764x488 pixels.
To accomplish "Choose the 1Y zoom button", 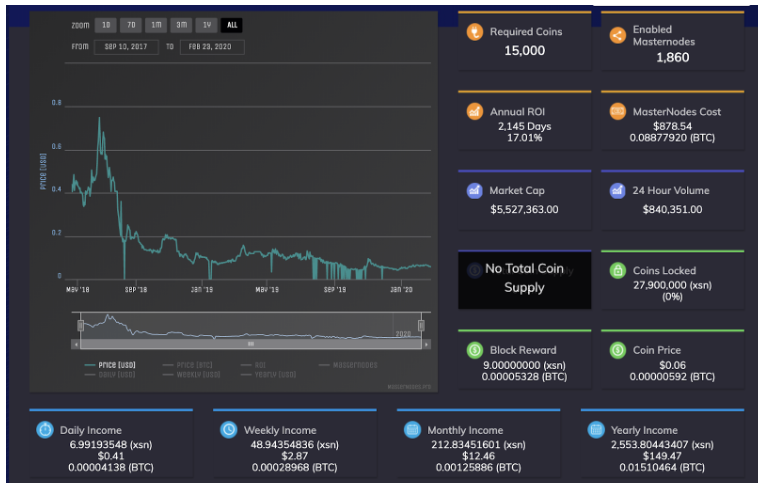I will [x=207, y=25].
